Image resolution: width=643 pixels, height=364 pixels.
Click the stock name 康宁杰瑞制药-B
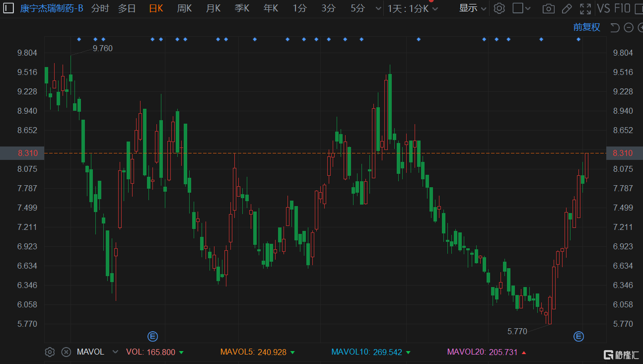[51, 8]
